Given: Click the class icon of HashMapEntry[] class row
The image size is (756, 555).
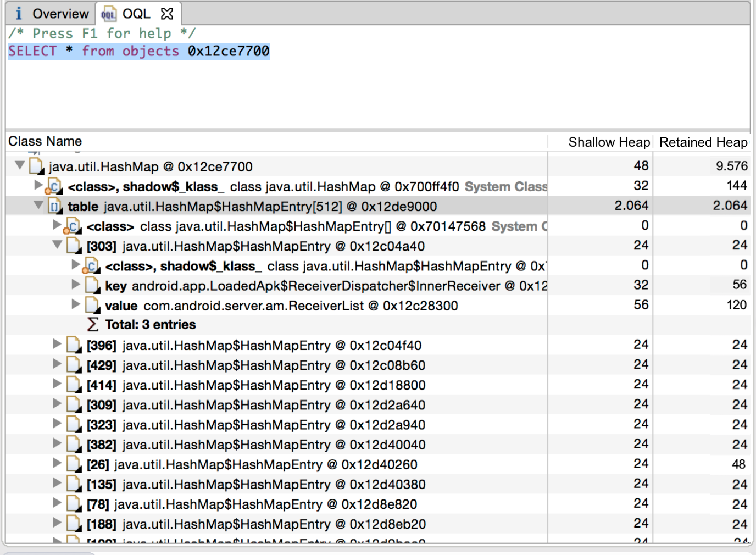Looking at the screenshot, I should (x=73, y=226).
